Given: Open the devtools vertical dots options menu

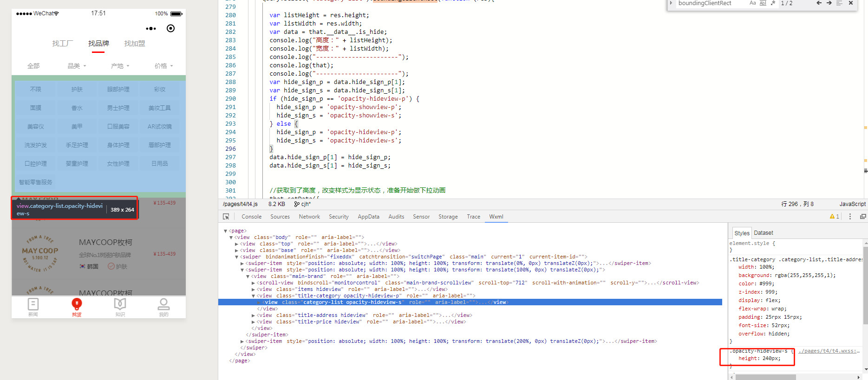Looking at the screenshot, I should click(850, 217).
